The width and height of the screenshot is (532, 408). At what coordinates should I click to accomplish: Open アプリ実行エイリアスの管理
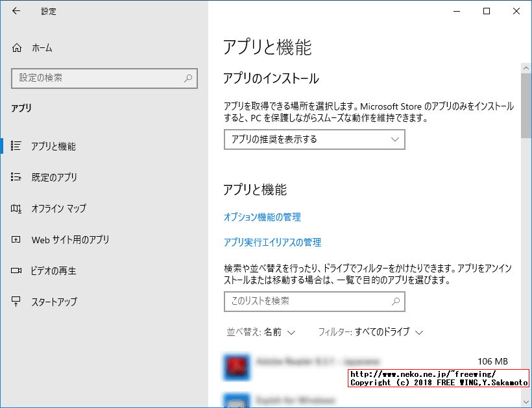tap(273, 242)
